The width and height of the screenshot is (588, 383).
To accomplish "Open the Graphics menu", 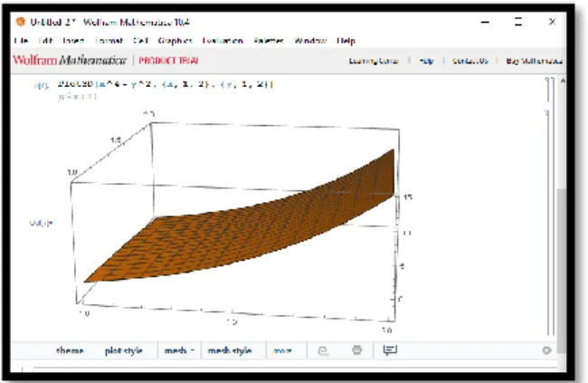I will click(175, 41).
